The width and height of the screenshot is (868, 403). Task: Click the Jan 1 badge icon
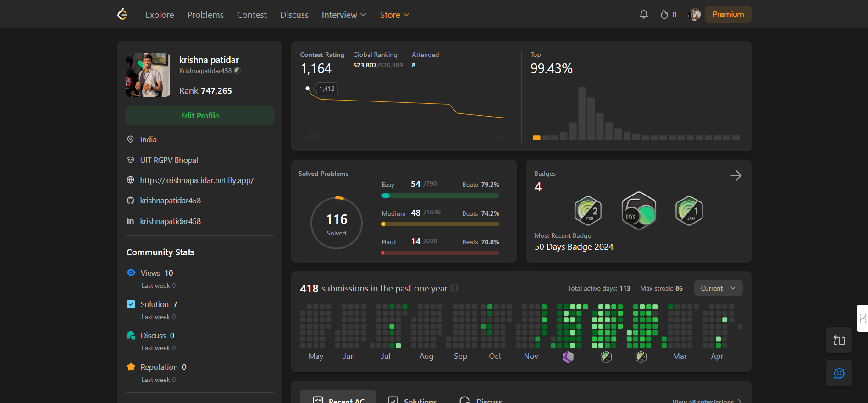[689, 211]
